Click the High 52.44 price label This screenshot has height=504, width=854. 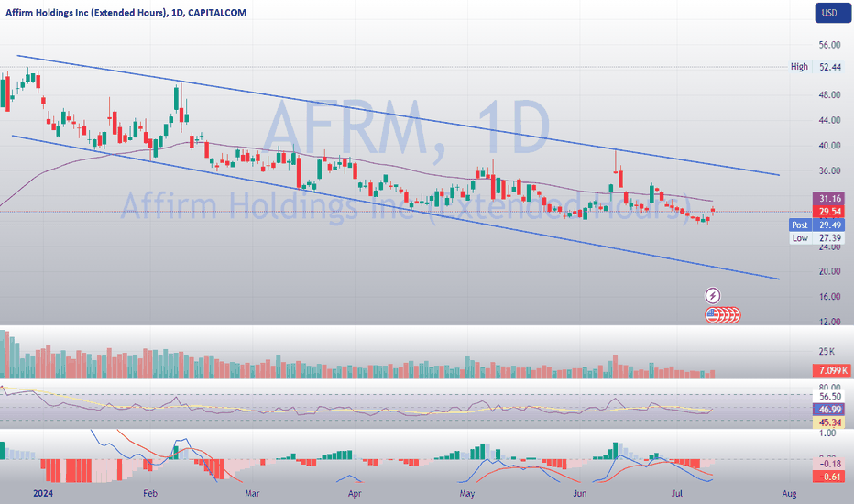pyautogui.click(x=816, y=67)
